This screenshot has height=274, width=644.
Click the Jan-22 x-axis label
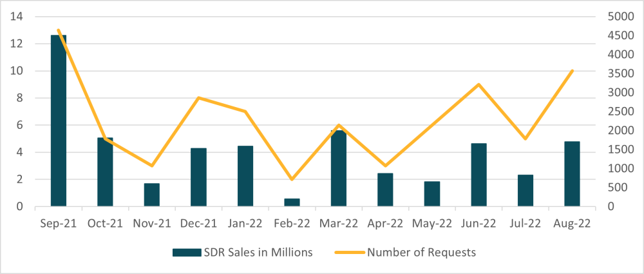[x=245, y=223]
